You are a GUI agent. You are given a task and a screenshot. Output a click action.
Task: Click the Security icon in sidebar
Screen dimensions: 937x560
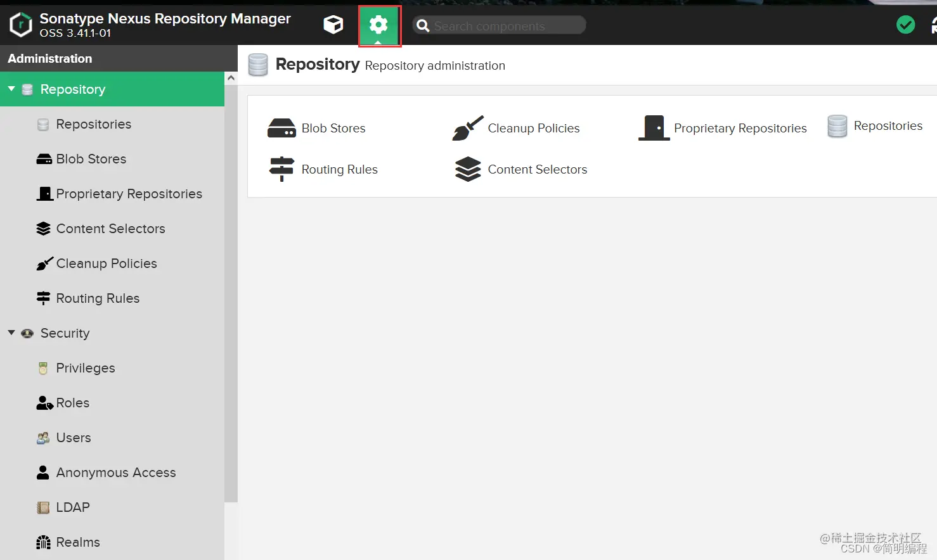27,333
